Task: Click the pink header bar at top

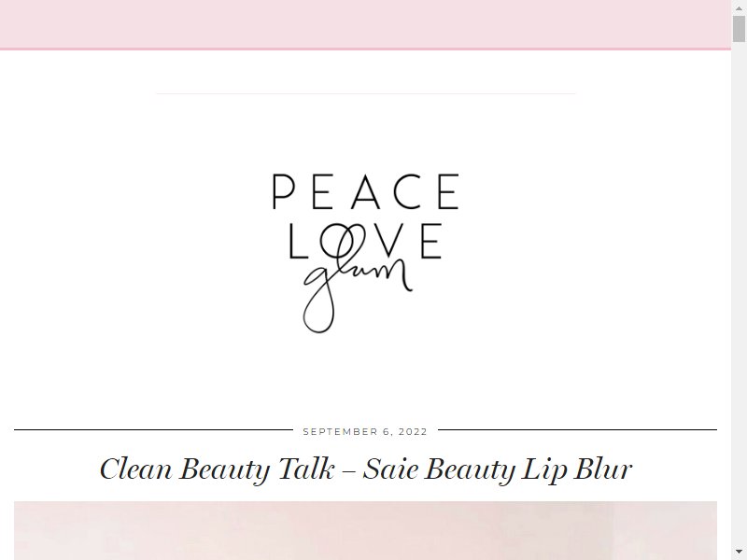Action: [x=365, y=24]
